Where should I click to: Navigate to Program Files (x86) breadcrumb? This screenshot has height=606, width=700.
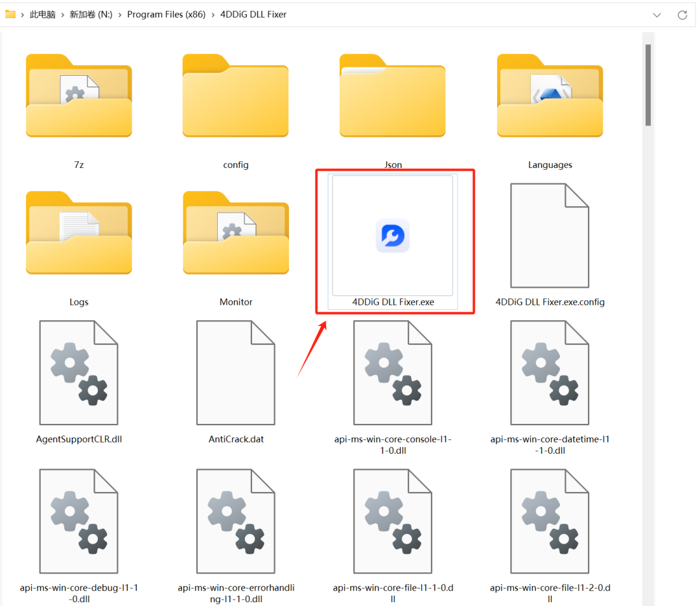166,14
